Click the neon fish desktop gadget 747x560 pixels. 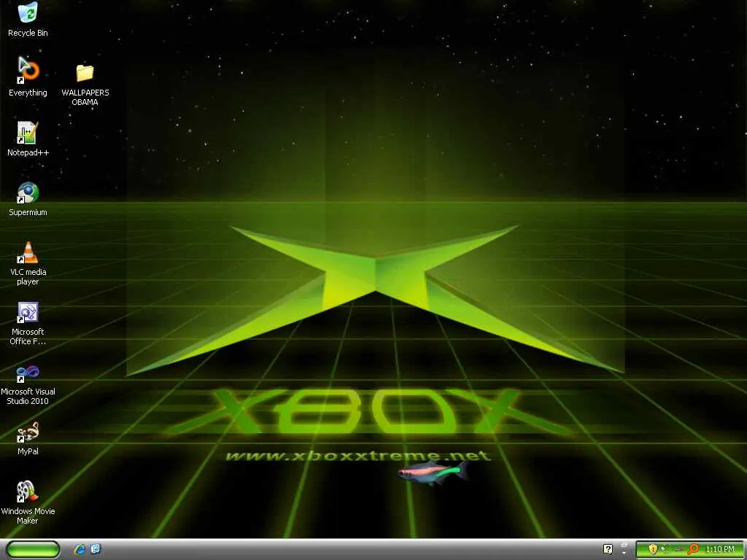433,472
